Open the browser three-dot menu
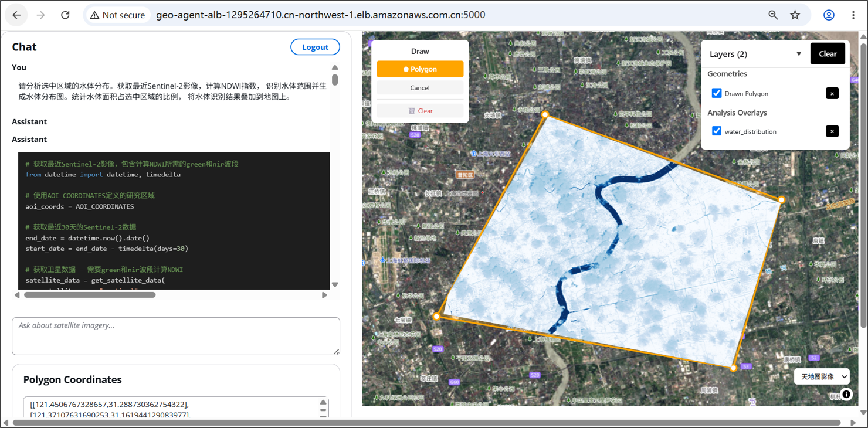 (x=853, y=15)
